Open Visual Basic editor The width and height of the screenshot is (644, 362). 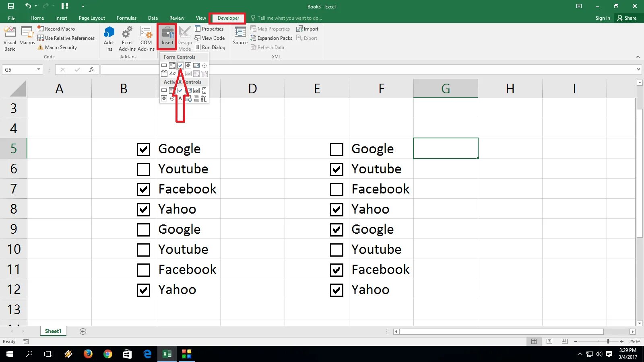click(10, 39)
